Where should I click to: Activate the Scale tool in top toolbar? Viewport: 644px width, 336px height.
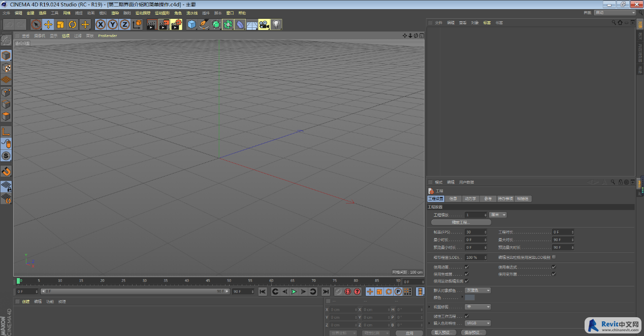(x=60, y=24)
